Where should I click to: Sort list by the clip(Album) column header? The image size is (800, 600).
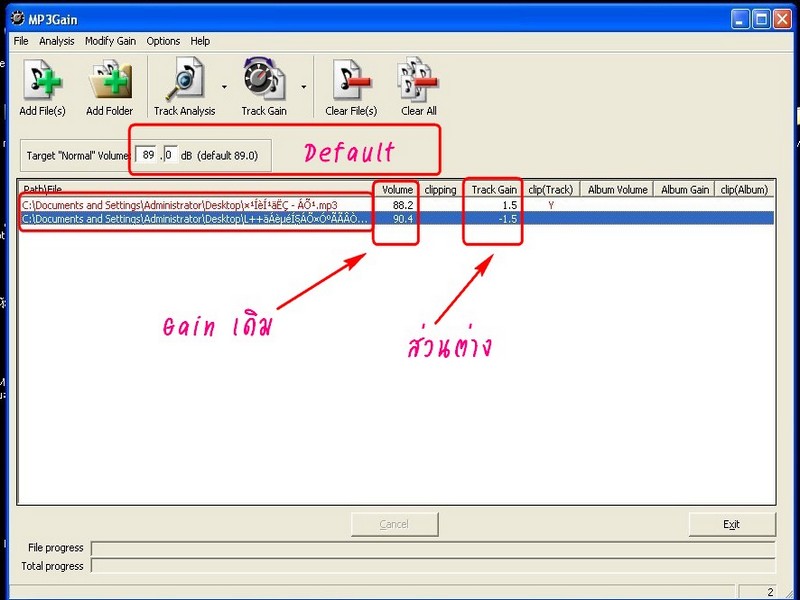744,190
